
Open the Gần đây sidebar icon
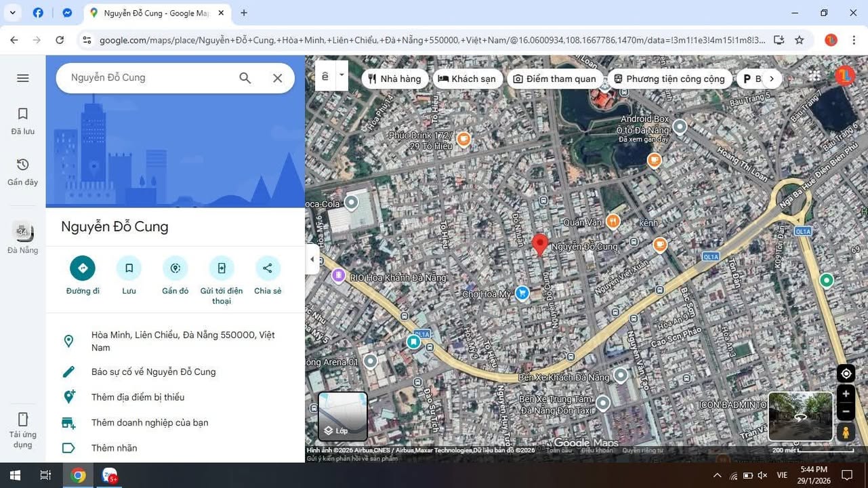[22, 165]
